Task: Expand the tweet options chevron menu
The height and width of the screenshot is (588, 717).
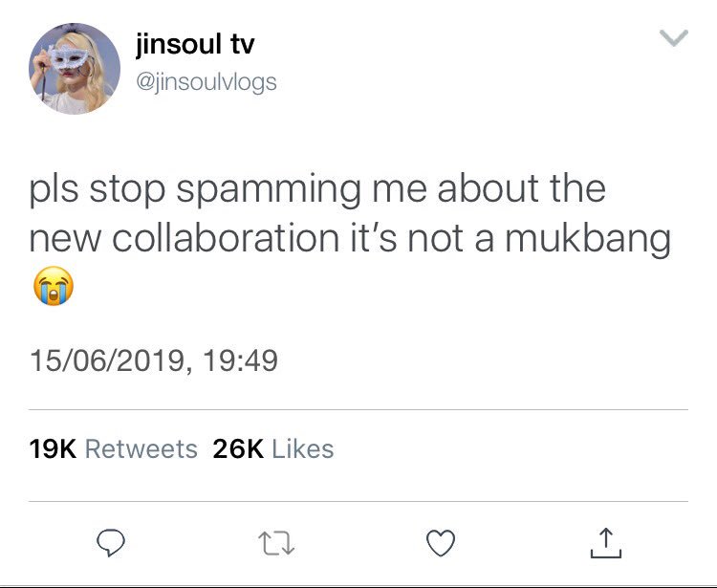Action: coord(674,37)
